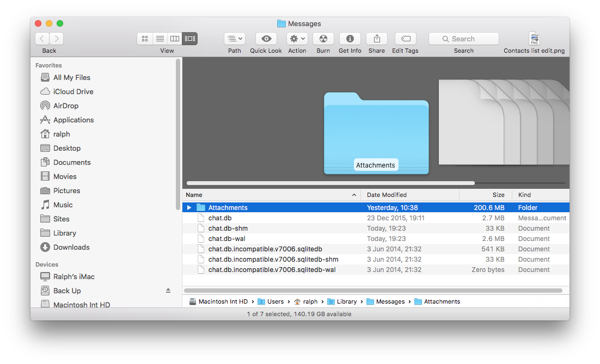Open the Path dropdown

click(x=235, y=39)
